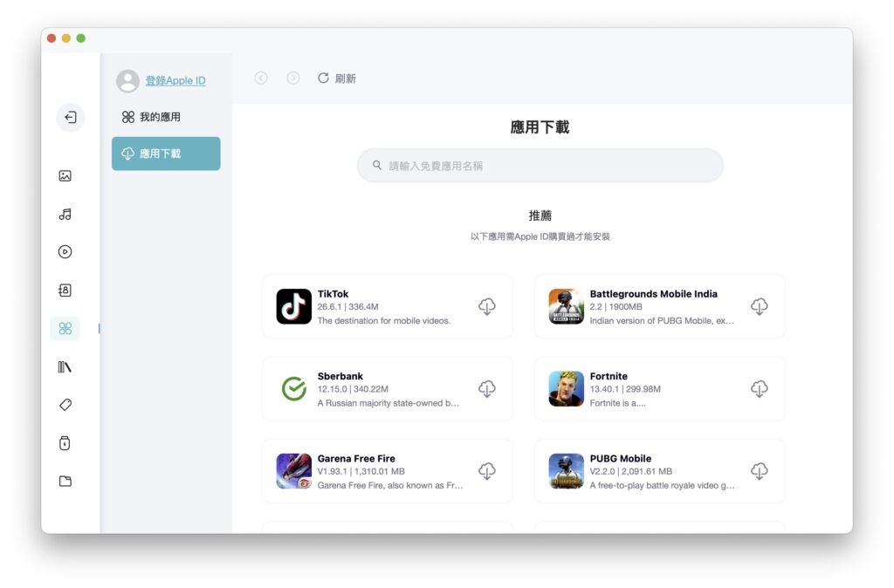Viewport: 894px width, 588px height.
Task: Click the 刷新 refresh button
Action: tap(337, 79)
